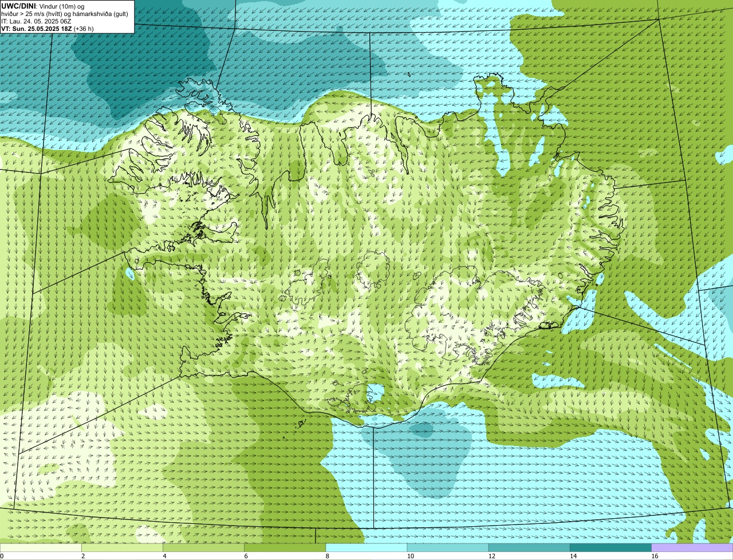
Task: Click the "hviður > 25 m/s (hvítt)" description line
Action: point(65,13)
